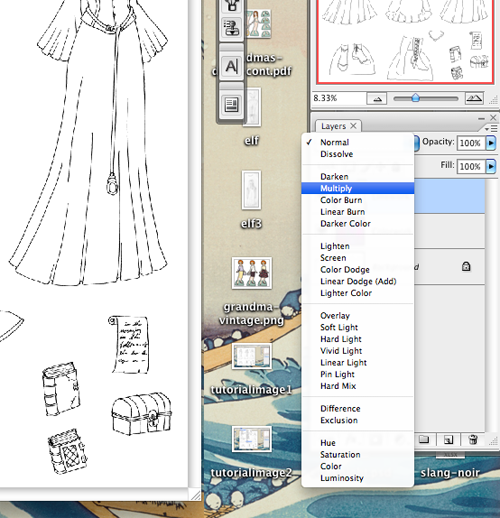
Task: Choose Screen blend mode
Action: point(357,258)
